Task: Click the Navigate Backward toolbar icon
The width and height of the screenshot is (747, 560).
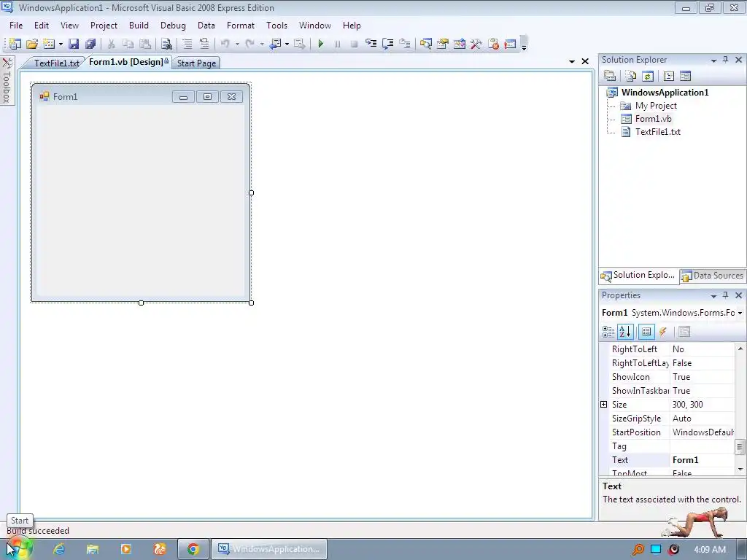Action: coord(275,44)
